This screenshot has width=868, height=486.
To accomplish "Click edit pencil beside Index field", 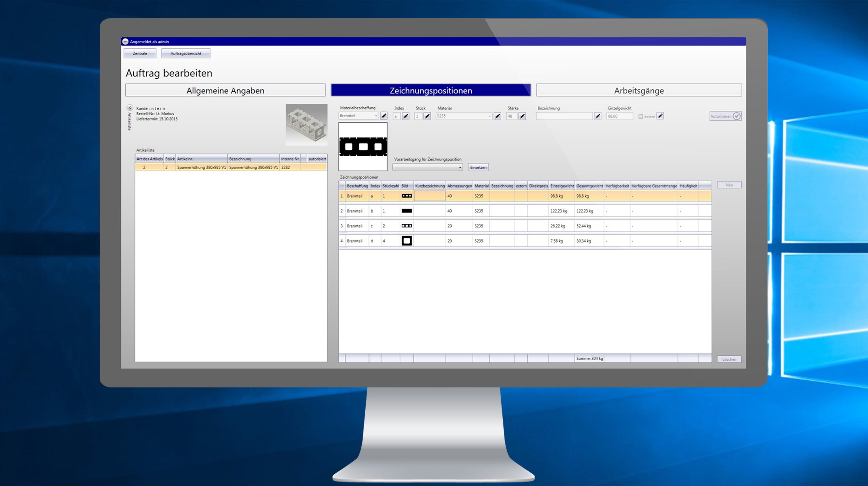I will (x=406, y=116).
